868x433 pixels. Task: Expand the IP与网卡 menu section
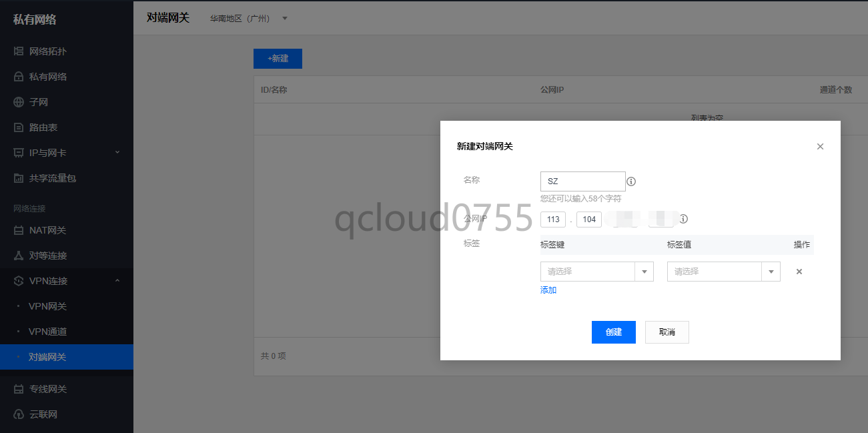[117, 153]
